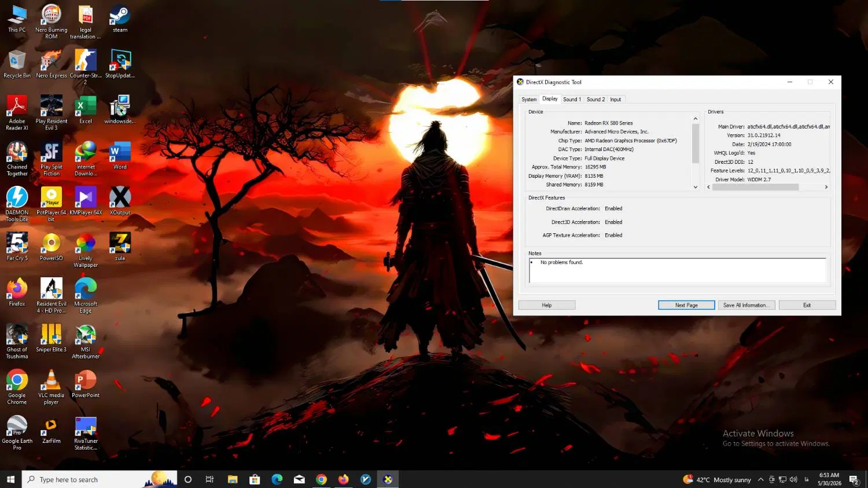Image resolution: width=868 pixels, height=488 pixels.
Task: Select the Microsoft Edge desktop shortcut
Action: (x=86, y=296)
